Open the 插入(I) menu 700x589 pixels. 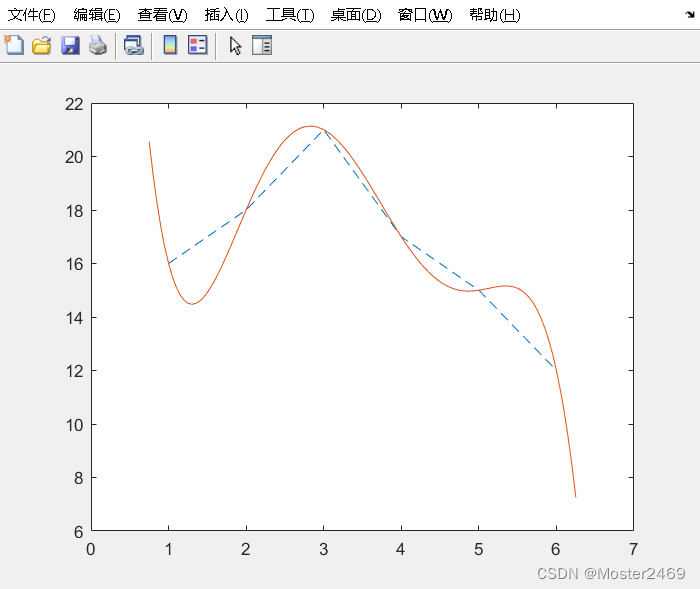(x=226, y=15)
